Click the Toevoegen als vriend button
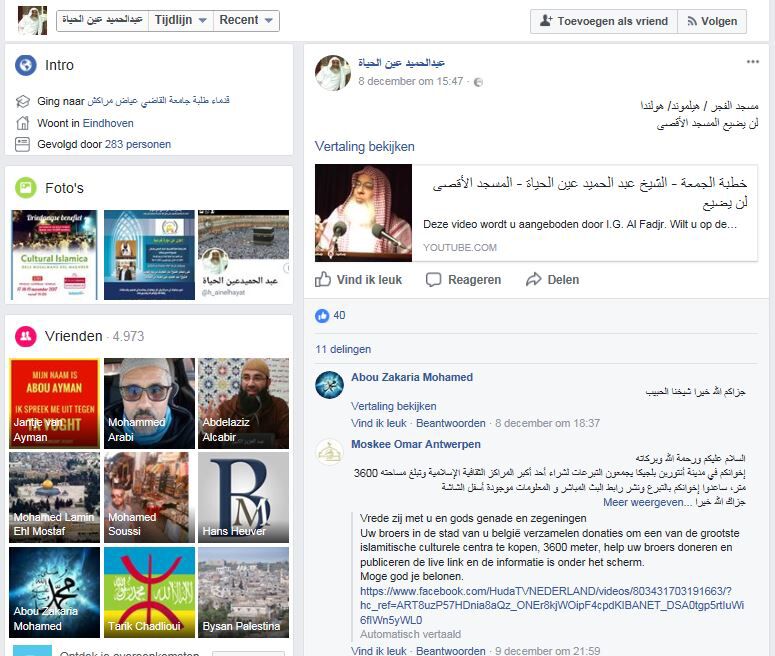 coord(604,21)
